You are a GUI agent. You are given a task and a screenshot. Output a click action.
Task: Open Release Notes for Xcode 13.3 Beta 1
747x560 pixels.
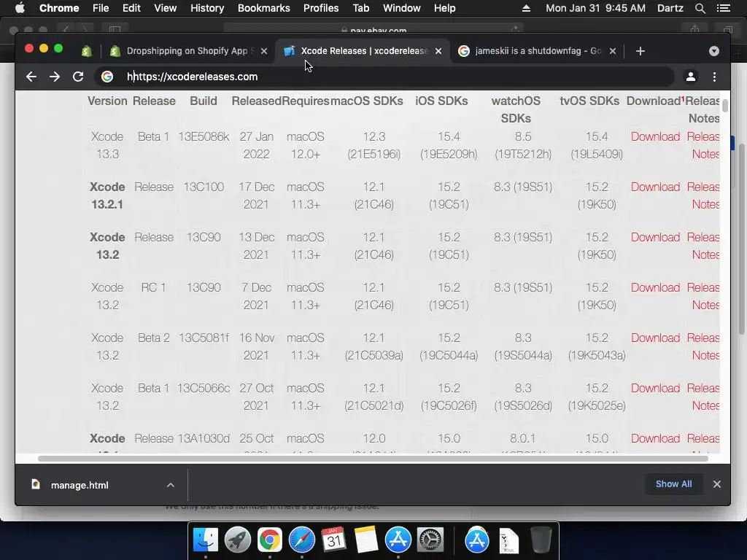[703, 145]
